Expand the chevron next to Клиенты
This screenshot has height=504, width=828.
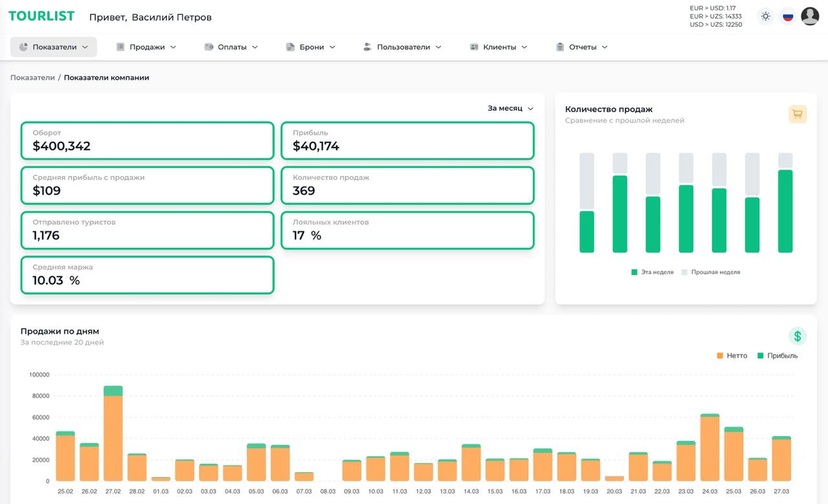click(524, 47)
